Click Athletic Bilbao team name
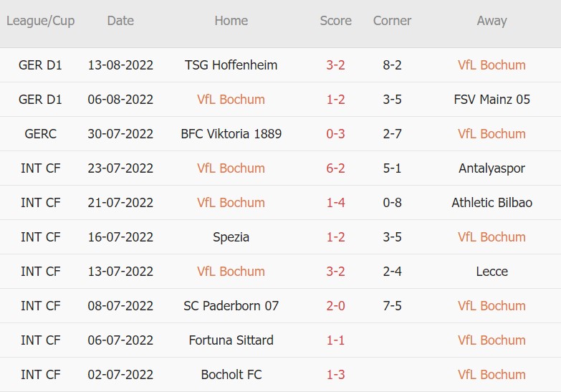561x392 pixels. pyautogui.click(x=492, y=203)
